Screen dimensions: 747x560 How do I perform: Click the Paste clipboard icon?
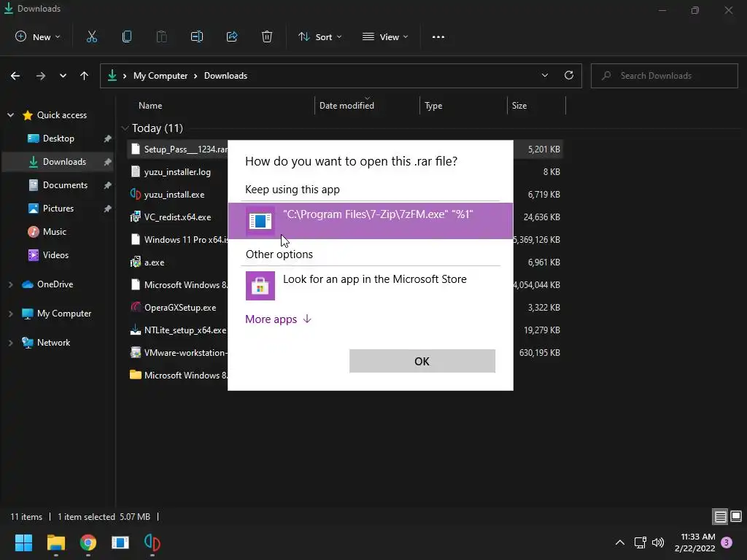[161, 36]
